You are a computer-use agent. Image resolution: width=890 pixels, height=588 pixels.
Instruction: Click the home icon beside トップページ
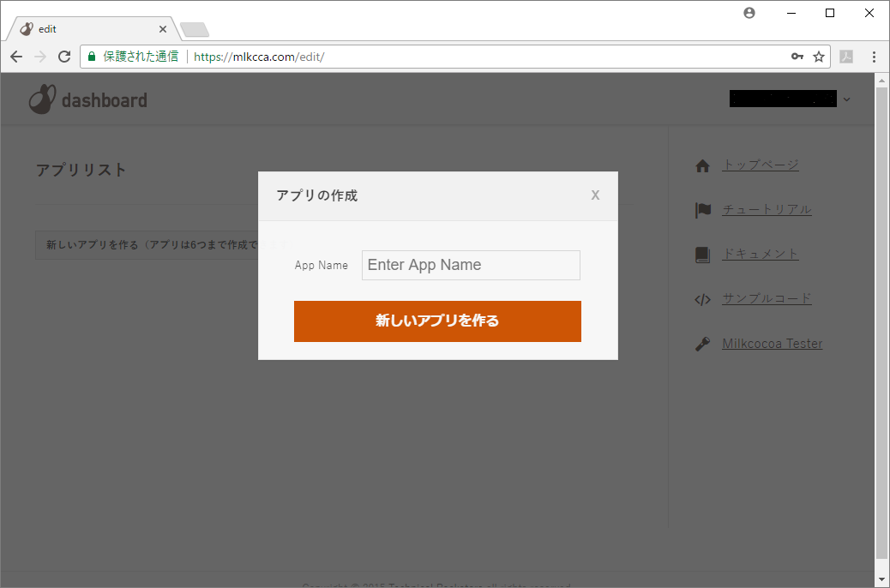pos(703,165)
